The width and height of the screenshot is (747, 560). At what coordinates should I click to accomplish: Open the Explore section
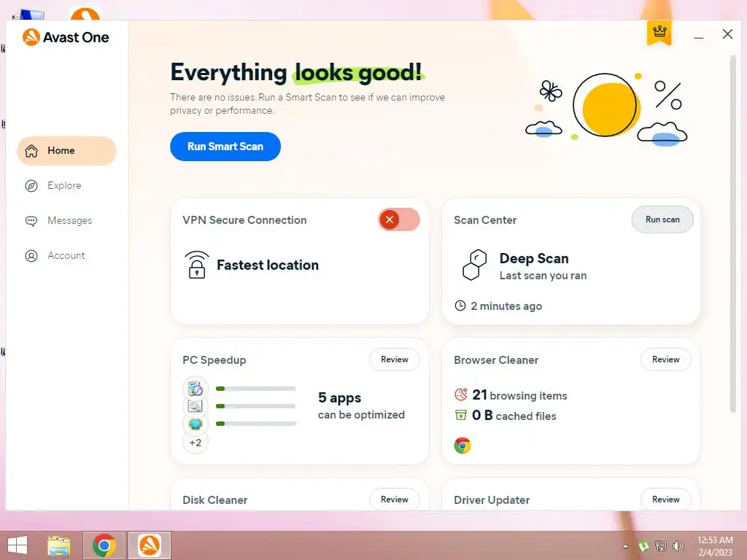(66, 186)
